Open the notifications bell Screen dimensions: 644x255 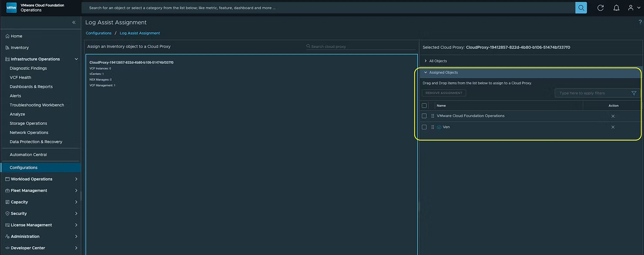point(616,8)
